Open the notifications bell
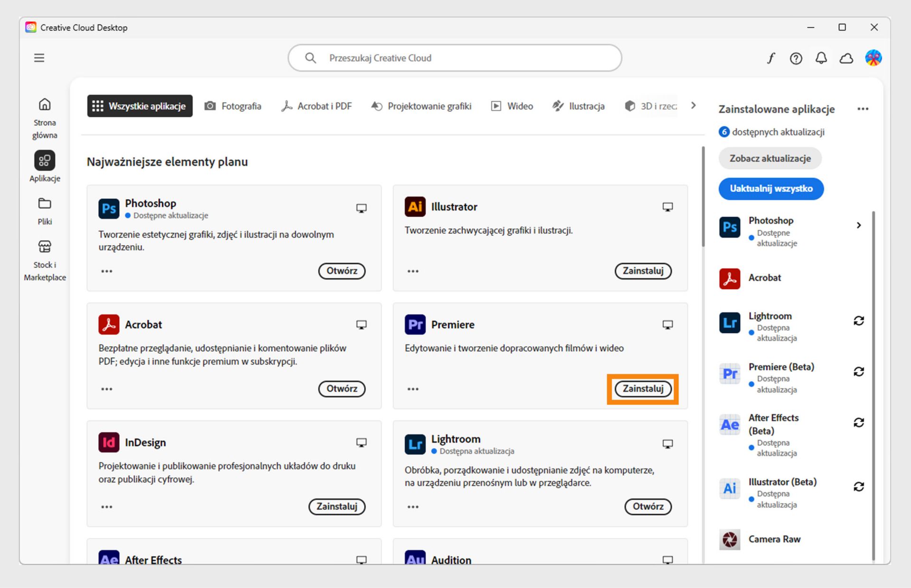This screenshot has width=911, height=588. 821,58
